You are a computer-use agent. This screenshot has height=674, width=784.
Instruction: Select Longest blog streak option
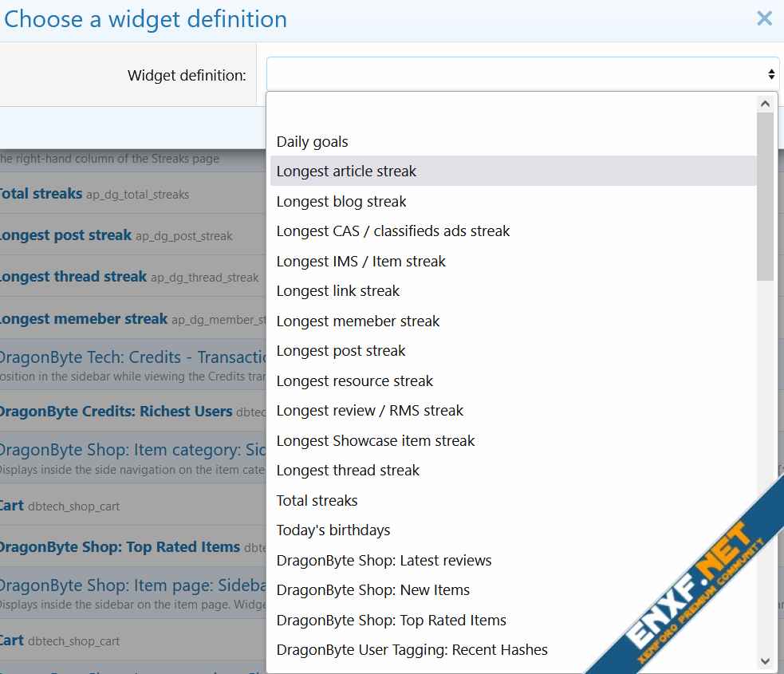pos(341,202)
